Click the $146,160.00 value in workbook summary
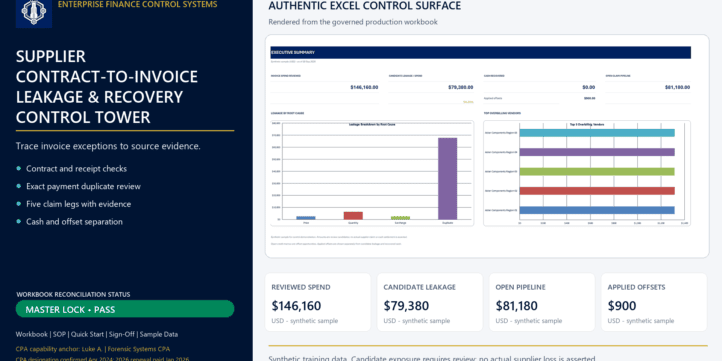 click(364, 87)
